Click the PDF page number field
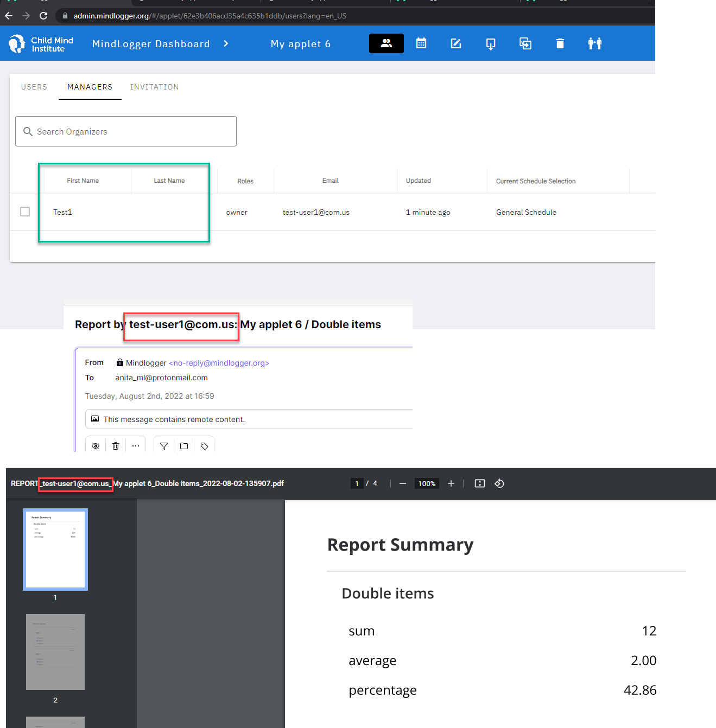 click(357, 483)
